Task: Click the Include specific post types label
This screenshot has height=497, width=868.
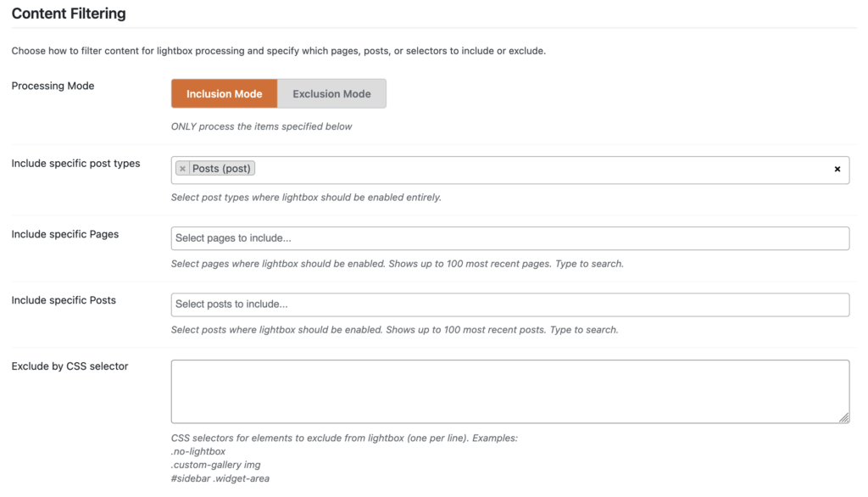Action: click(75, 163)
